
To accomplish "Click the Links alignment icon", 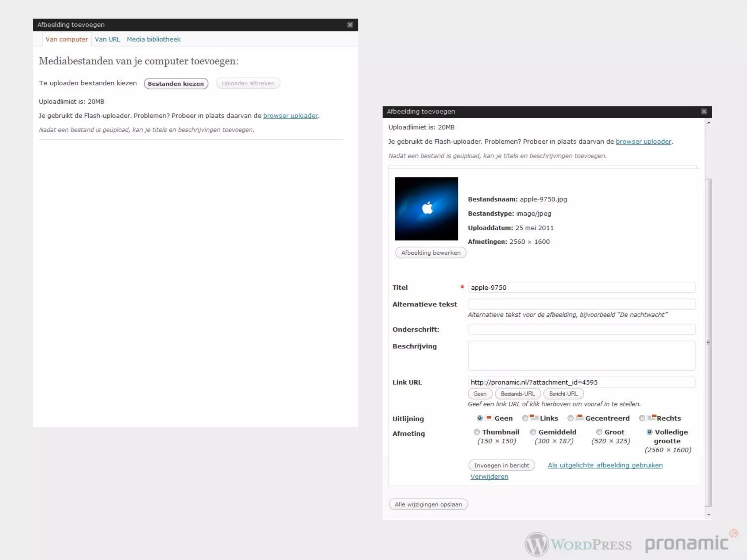I will 534,417.
